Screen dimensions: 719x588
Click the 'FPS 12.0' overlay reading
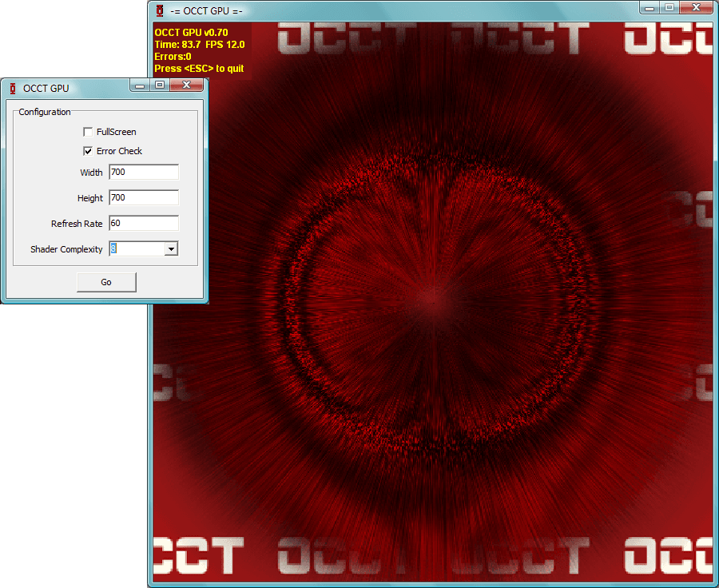click(225, 45)
